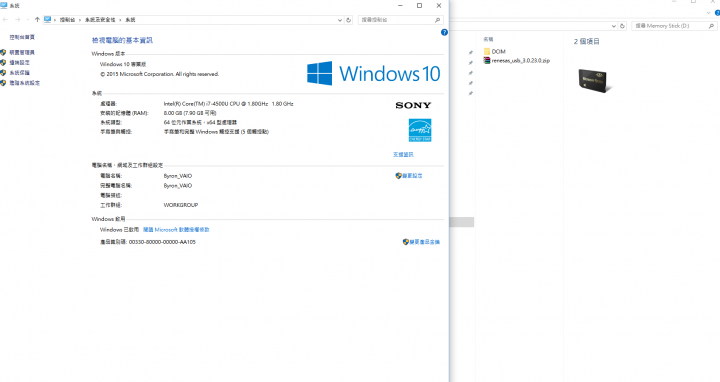The height and width of the screenshot is (382, 720).
Task: Click the Windows 10 專業版 text
Action: pyautogui.click(x=123, y=64)
